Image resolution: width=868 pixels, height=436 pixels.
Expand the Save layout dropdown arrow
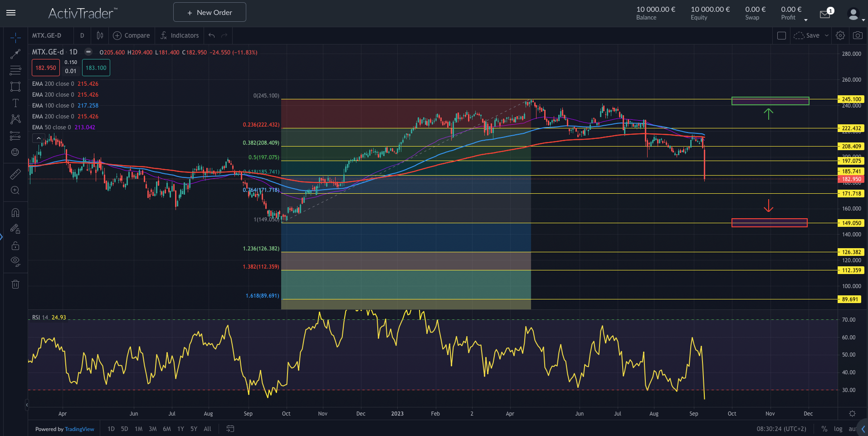pyautogui.click(x=827, y=35)
